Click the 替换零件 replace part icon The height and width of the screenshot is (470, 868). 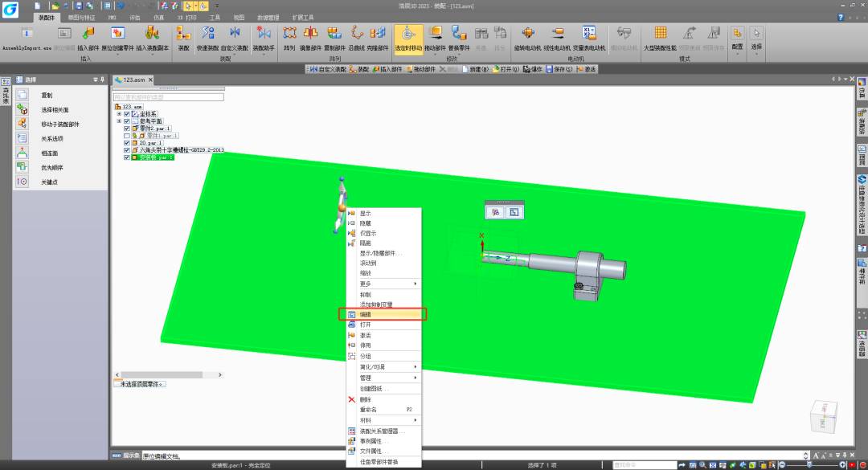(459, 37)
